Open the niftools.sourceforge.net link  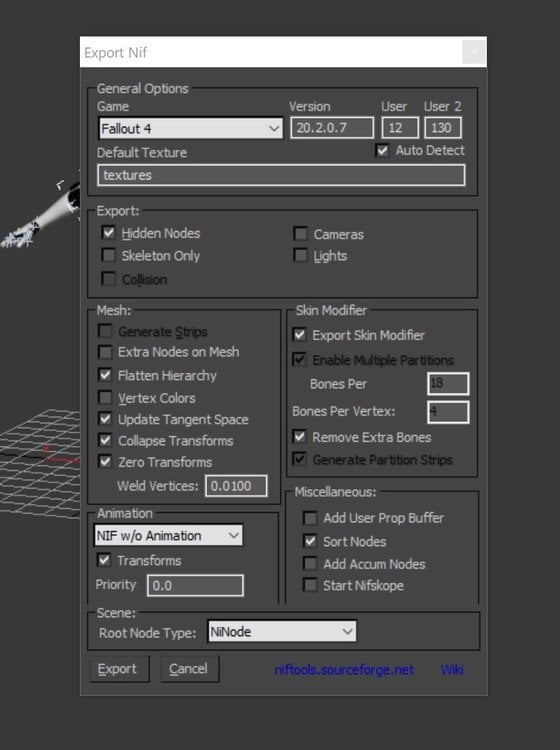[x=344, y=670]
